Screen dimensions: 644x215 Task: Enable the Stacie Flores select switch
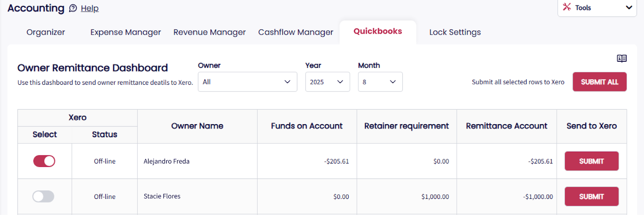(43, 196)
